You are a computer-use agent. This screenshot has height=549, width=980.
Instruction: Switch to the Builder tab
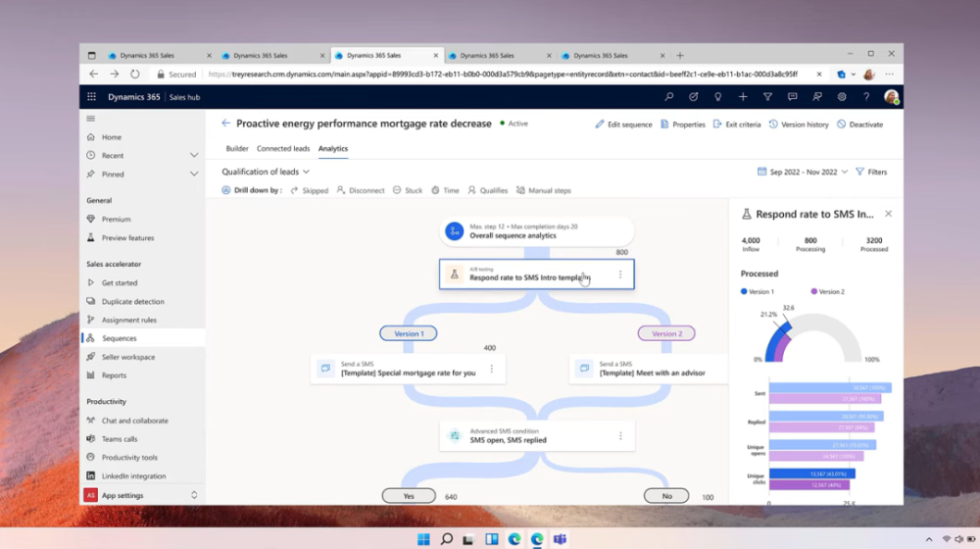(x=237, y=149)
